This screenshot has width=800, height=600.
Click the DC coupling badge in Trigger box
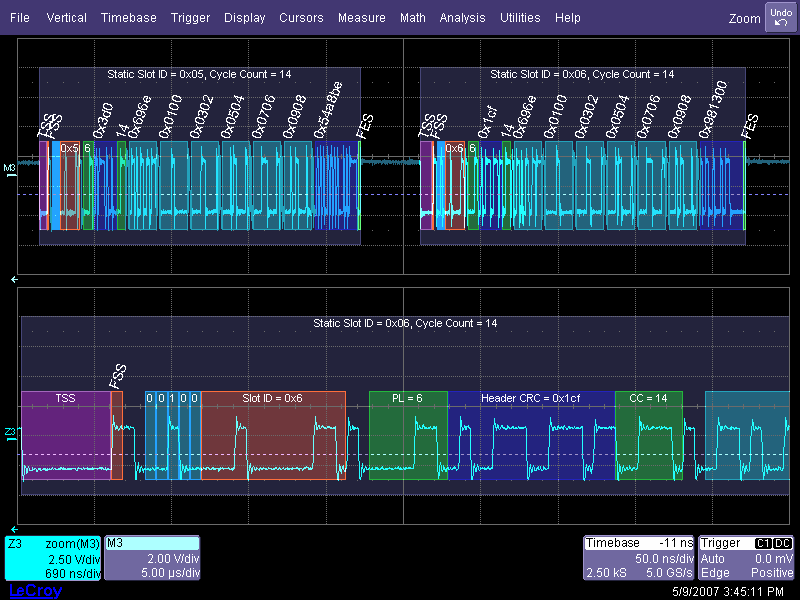click(783, 543)
